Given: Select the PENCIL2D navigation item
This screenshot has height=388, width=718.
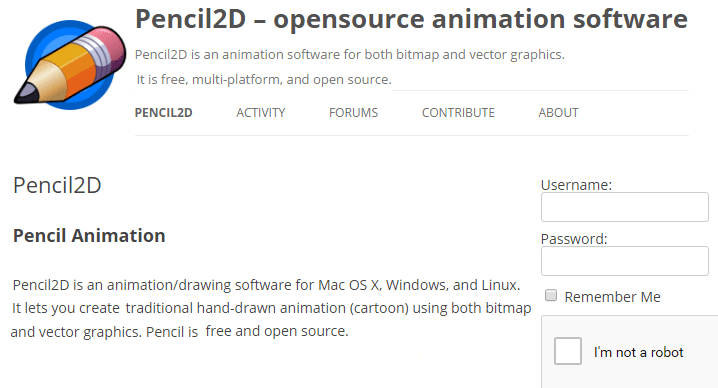Looking at the screenshot, I should click(x=163, y=113).
